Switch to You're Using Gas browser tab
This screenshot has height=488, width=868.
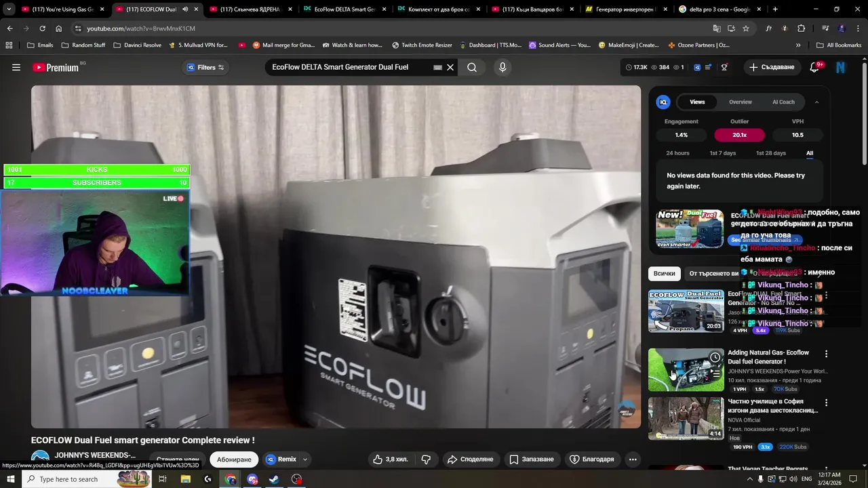[62, 9]
